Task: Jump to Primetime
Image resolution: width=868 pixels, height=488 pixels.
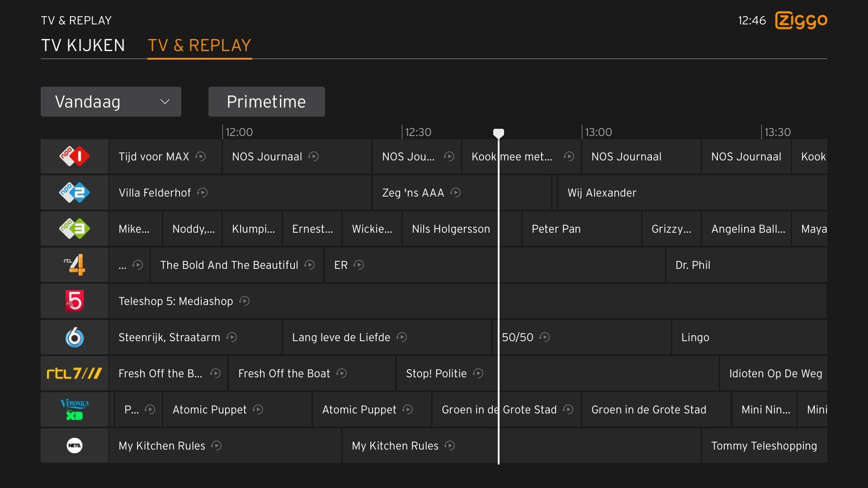Action: click(266, 102)
